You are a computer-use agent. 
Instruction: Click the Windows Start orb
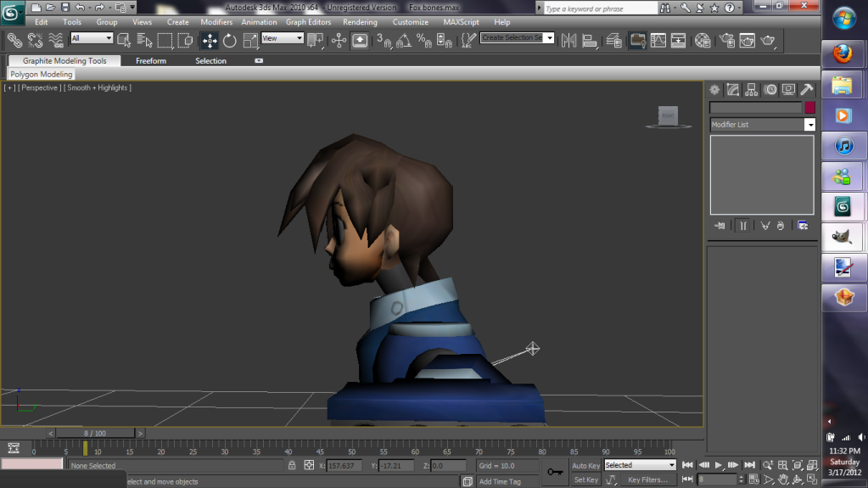point(843,19)
